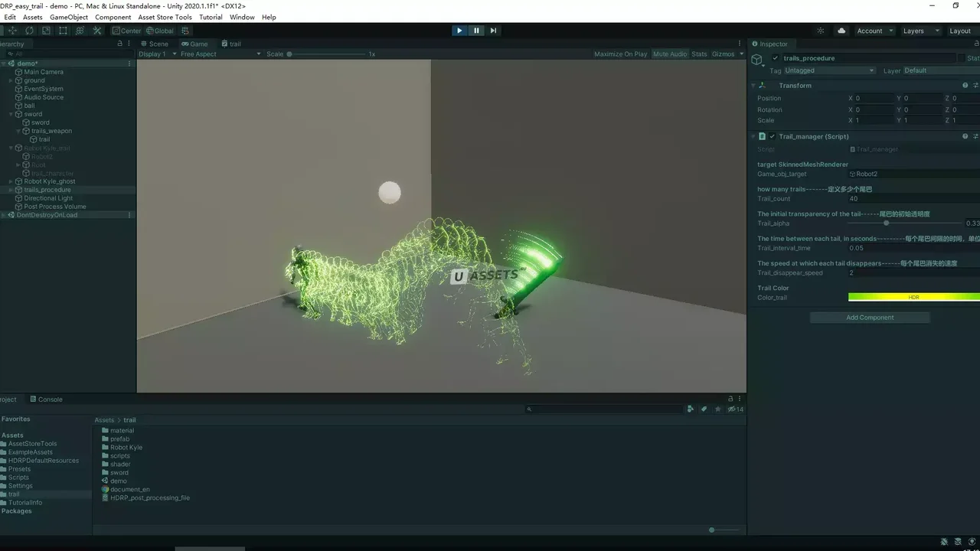The width and height of the screenshot is (980, 551).
Task: Select the Rotate tool in toolbar
Action: [x=29, y=31]
